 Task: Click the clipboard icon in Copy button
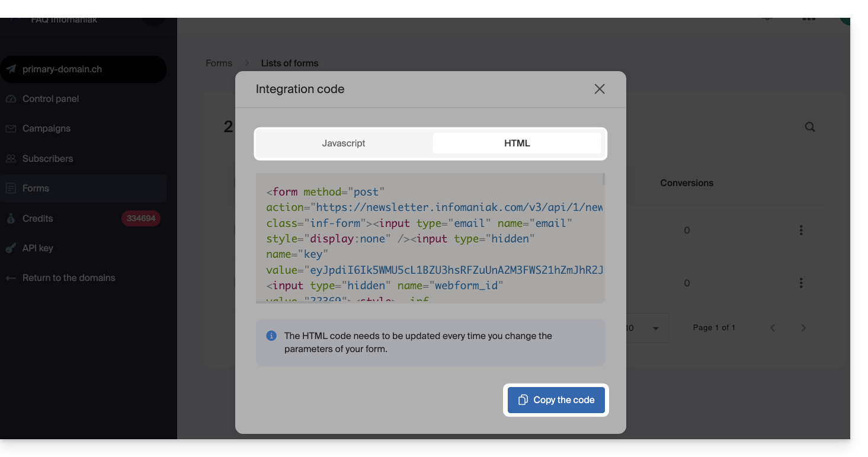pyautogui.click(x=523, y=400)
